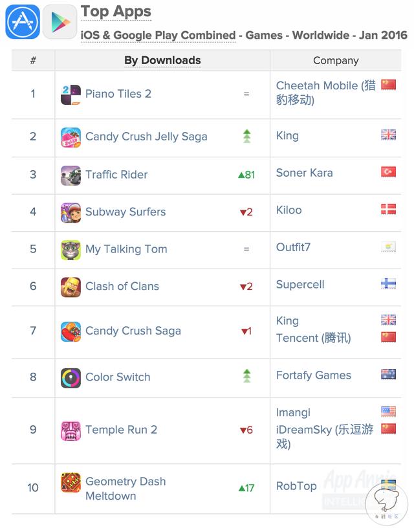
Task: Open the Fortafy Games company link
Action: click(314, 375)
